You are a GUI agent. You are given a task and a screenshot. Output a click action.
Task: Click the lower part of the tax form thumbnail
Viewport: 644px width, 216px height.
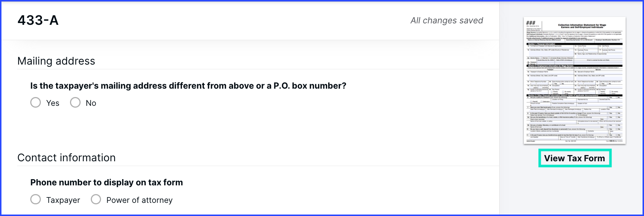[x=575, y=124]
